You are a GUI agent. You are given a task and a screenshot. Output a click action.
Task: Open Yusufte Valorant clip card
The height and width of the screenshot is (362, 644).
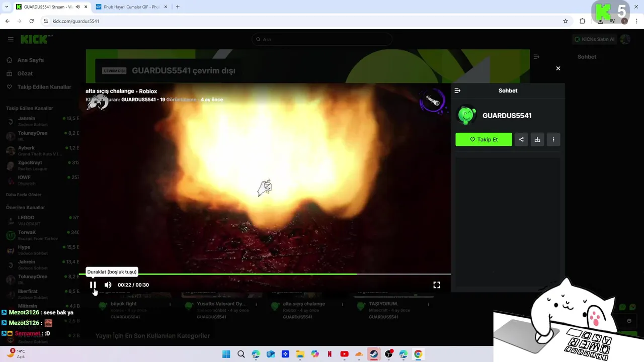click(221, 304)
